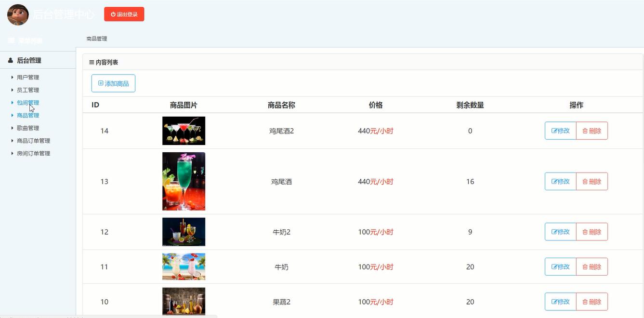Click the product name 果蔬2
Screen dimensions: 644x318
pos(281,302)
